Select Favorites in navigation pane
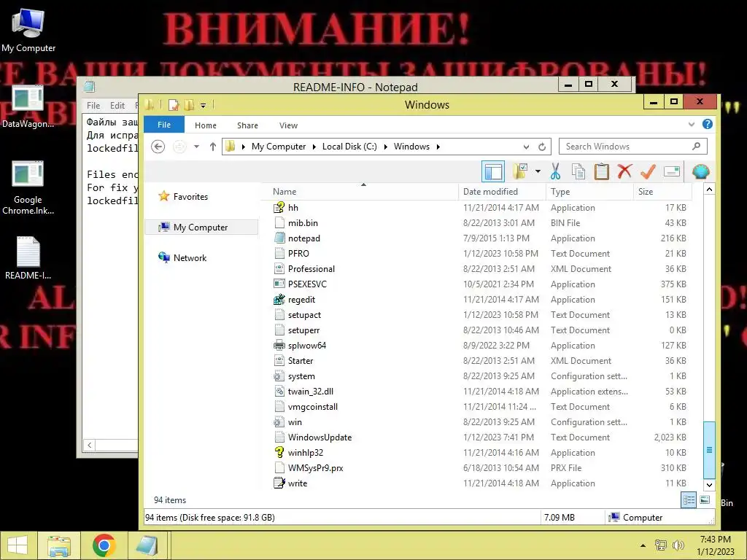The height and width of the screenshot is (560, 747). (x=190, y=197)
